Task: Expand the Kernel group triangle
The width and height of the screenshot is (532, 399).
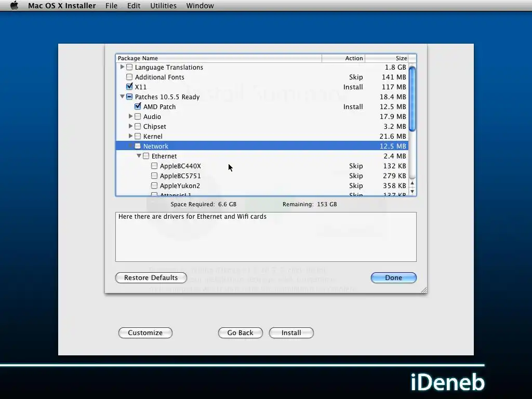Action: coord(130,136)
